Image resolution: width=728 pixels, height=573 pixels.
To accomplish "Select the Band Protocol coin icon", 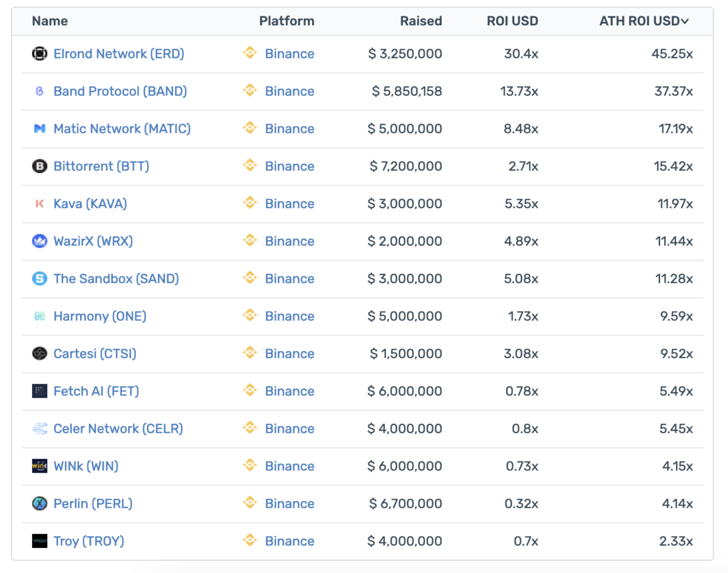I will pyautogui.click(x=40, y=91).
